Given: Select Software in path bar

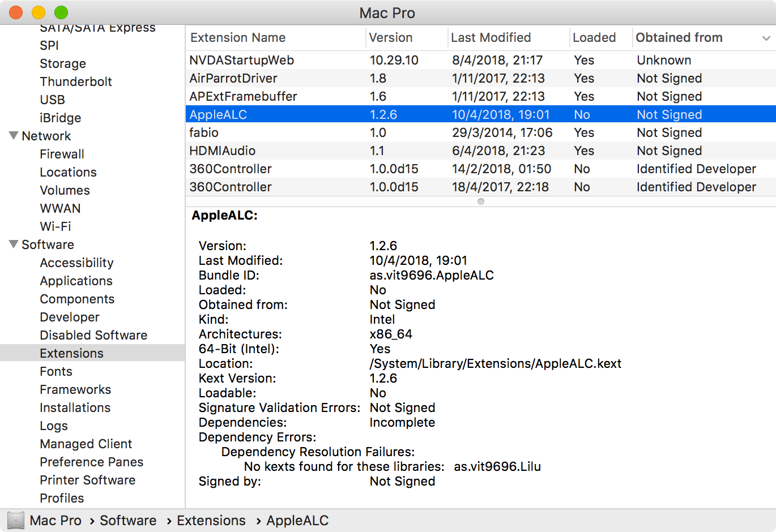Looking at the screenshot, I should tap(128, 521).
